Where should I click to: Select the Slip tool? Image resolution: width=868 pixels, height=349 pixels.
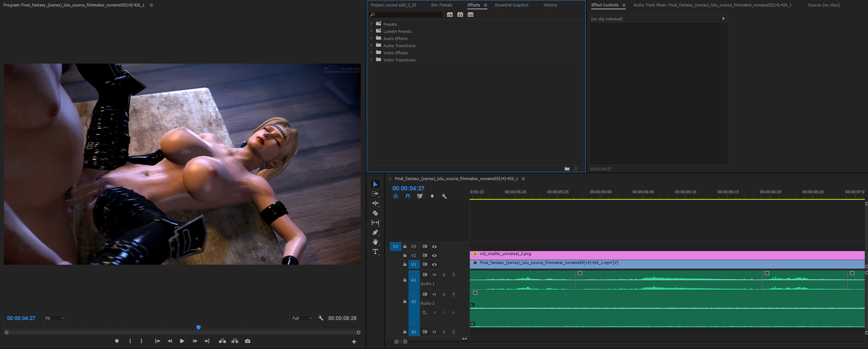pos(375,223)
